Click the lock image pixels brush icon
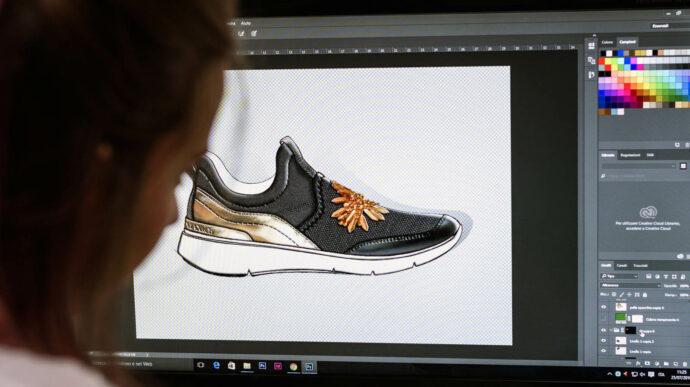 (621, 295)
